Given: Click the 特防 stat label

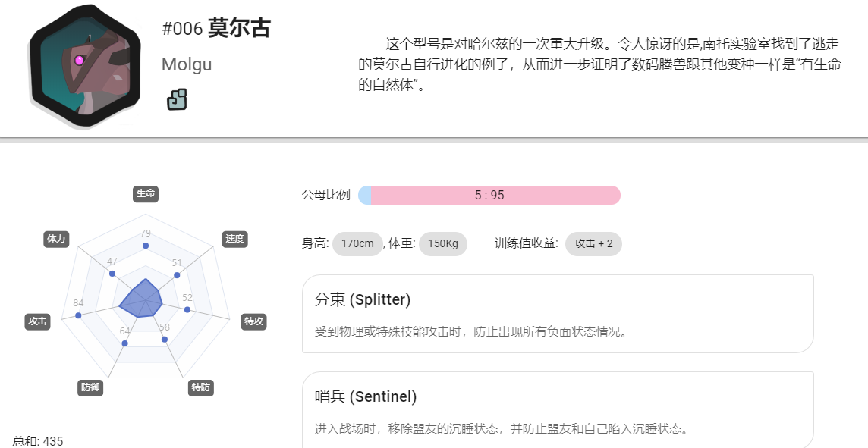Looking at the screenshot, I should pyautogui.click(x=200, y=387).
